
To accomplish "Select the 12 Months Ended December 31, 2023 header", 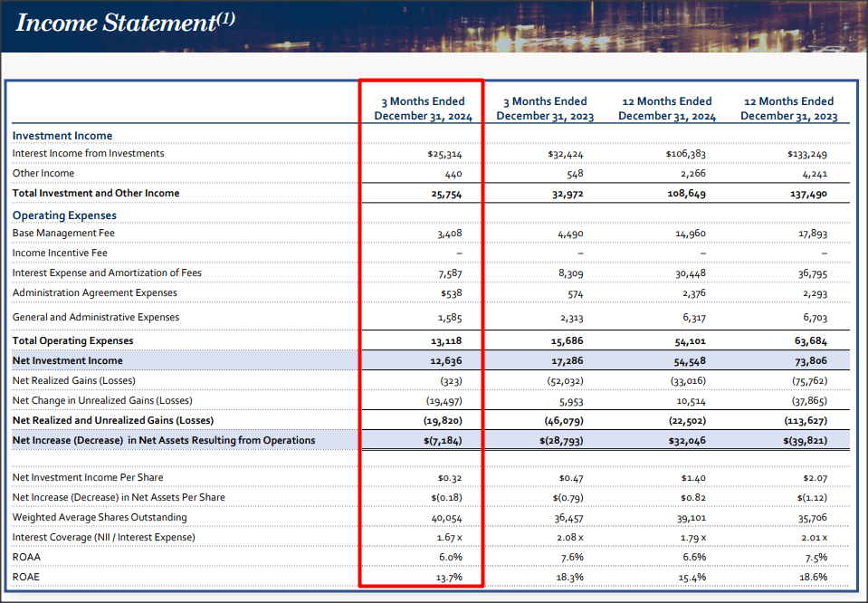I will [x=788, y=109].
